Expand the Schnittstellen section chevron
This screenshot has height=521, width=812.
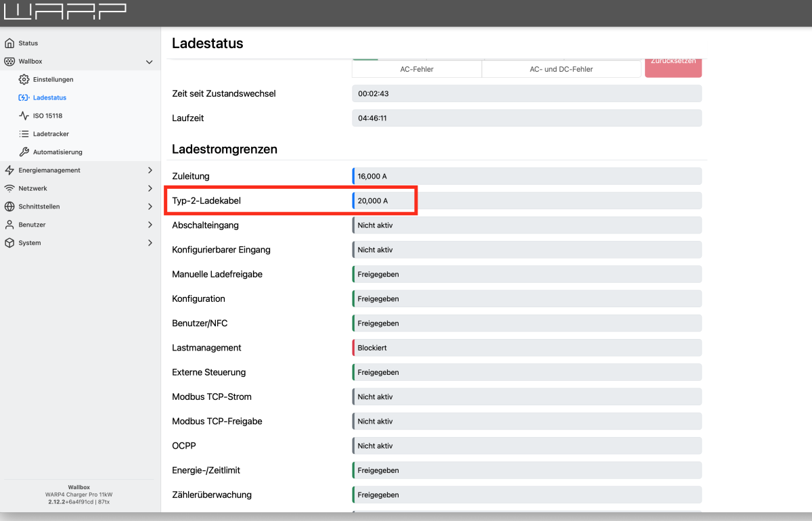tap(150, 206)
